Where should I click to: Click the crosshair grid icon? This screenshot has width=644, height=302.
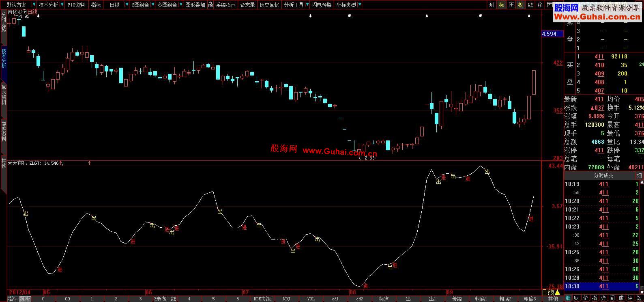(511, 5)
